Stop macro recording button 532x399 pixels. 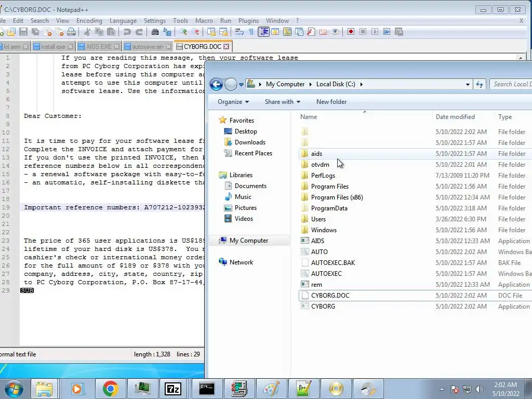tap(363, 32)
